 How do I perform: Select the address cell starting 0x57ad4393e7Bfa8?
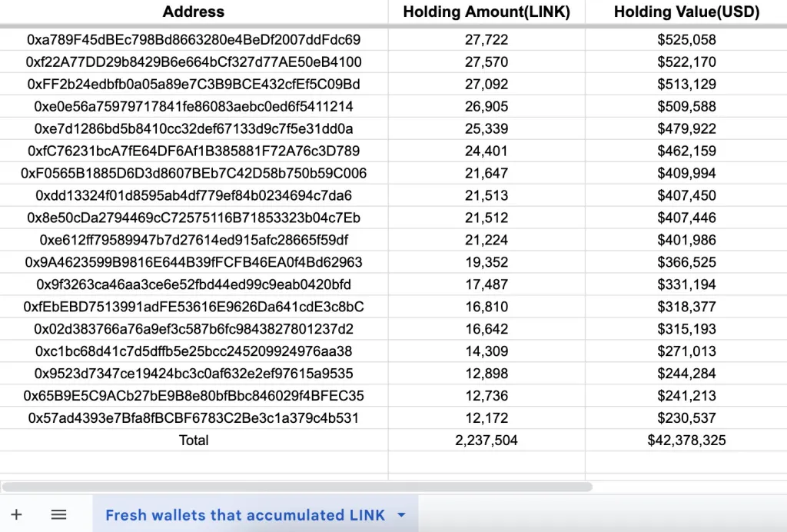pyautogui.click(x=193, y=418)
